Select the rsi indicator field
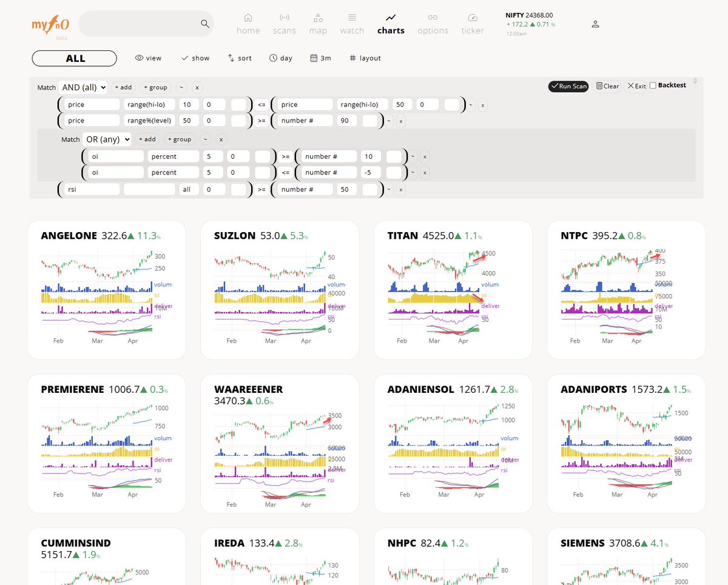The height and width of the screenshot is (585, 728). click(x=92, y=189)
